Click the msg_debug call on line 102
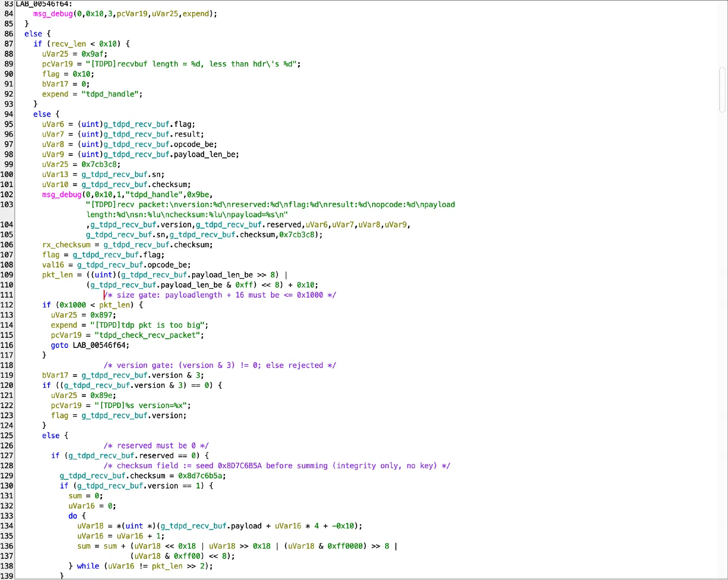This screenshot has width=728, height=580. (62, 195)
